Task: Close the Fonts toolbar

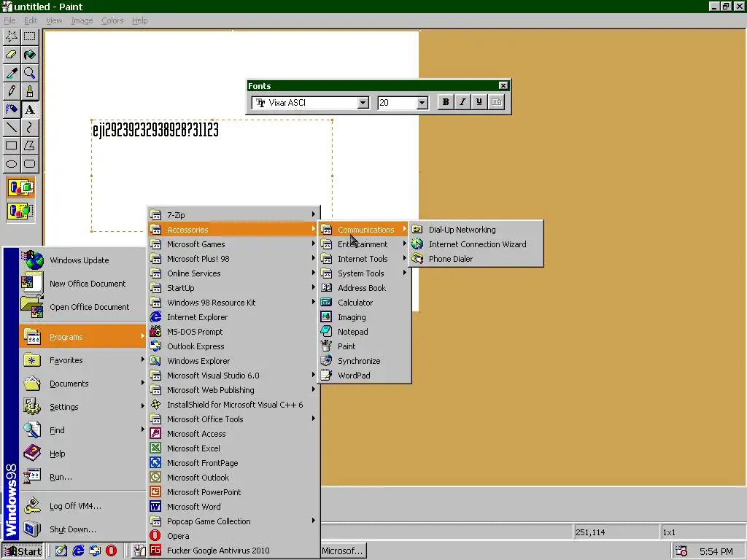Action: click(503, 85)
